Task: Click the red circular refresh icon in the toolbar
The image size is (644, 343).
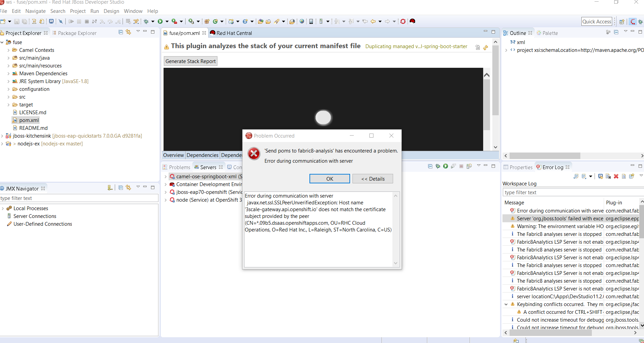Action: (403, 21)
